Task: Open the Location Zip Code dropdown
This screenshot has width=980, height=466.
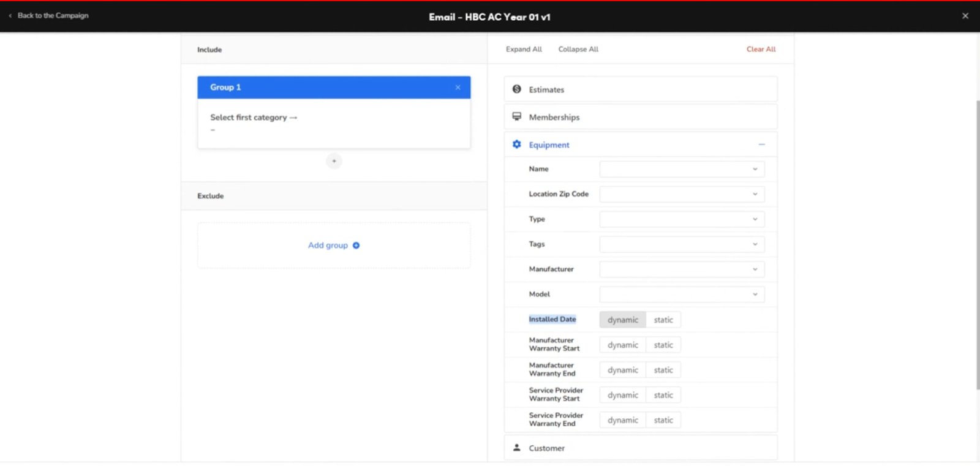Action: 682,194
